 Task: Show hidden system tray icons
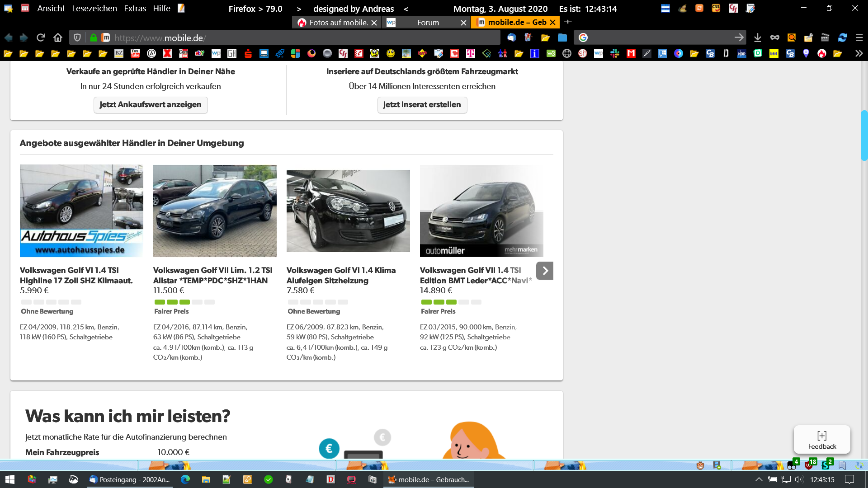pyautogui.click(x=759, y=479)
